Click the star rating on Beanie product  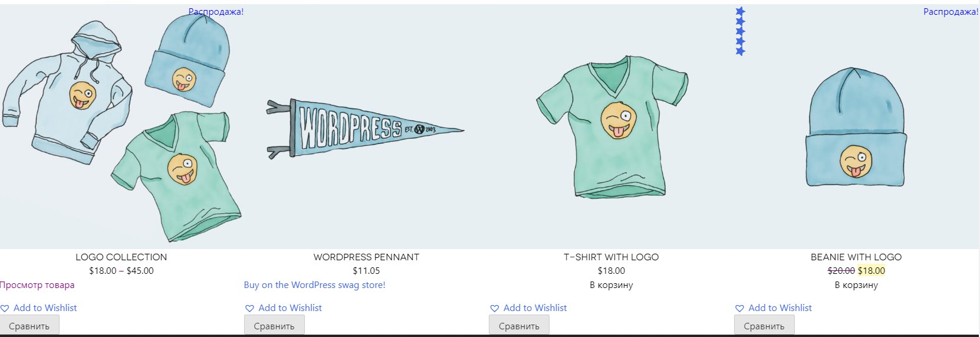click(741, 31)
